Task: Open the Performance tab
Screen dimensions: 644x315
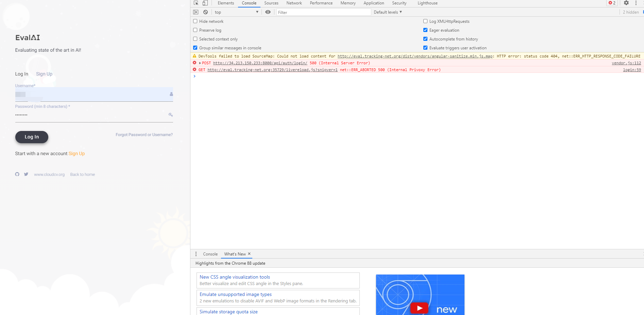Action: 321,3
